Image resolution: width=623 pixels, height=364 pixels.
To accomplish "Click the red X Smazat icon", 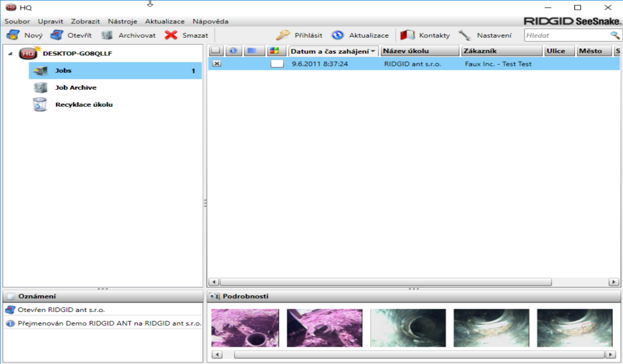I will pos(171,35).
